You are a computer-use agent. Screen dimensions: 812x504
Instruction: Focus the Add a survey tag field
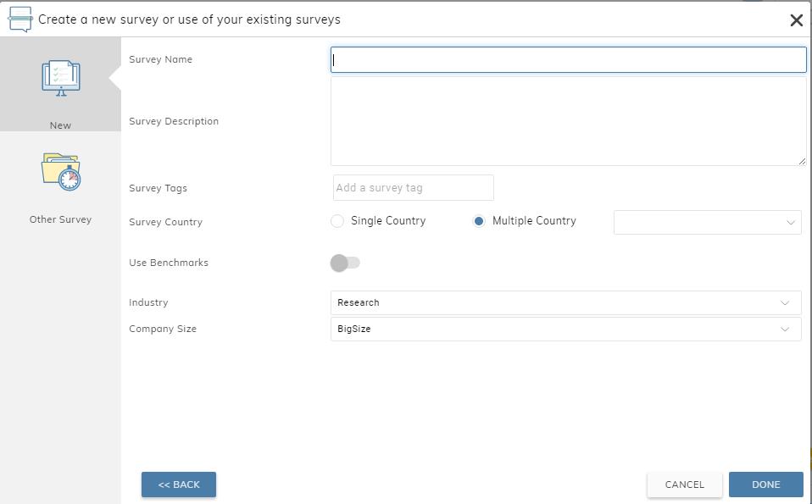[413, 188]
